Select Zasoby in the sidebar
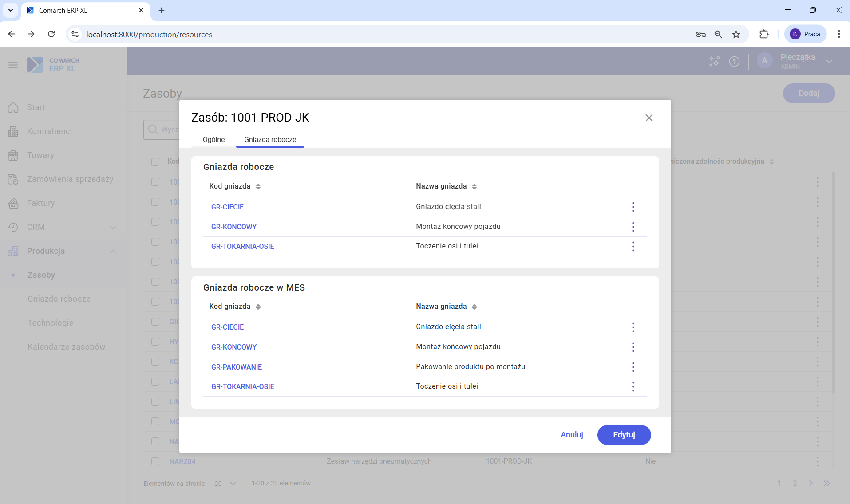This screenshot has width=850, height=504. [x=41, y=275]
